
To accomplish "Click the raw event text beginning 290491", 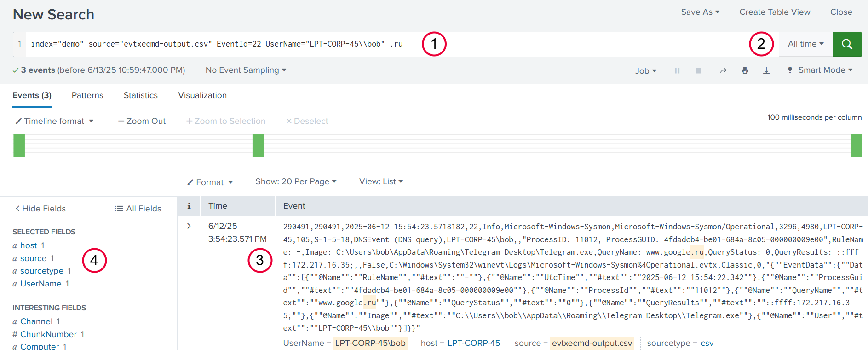I will click(573, 277).
